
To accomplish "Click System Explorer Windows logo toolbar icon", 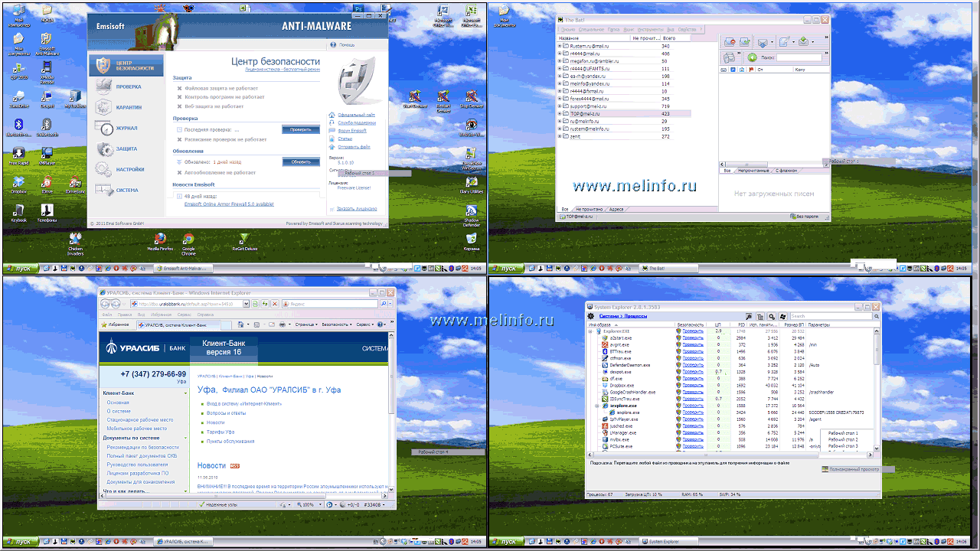I will pyautogui.click(x=783, y=316).
